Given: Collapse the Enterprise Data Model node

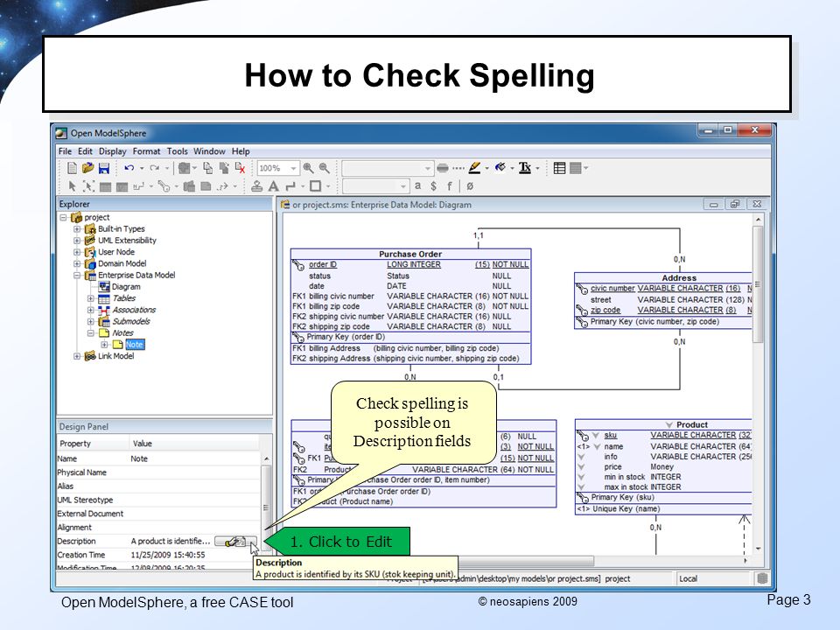Looking at the screenshot, I should [77, 276].
